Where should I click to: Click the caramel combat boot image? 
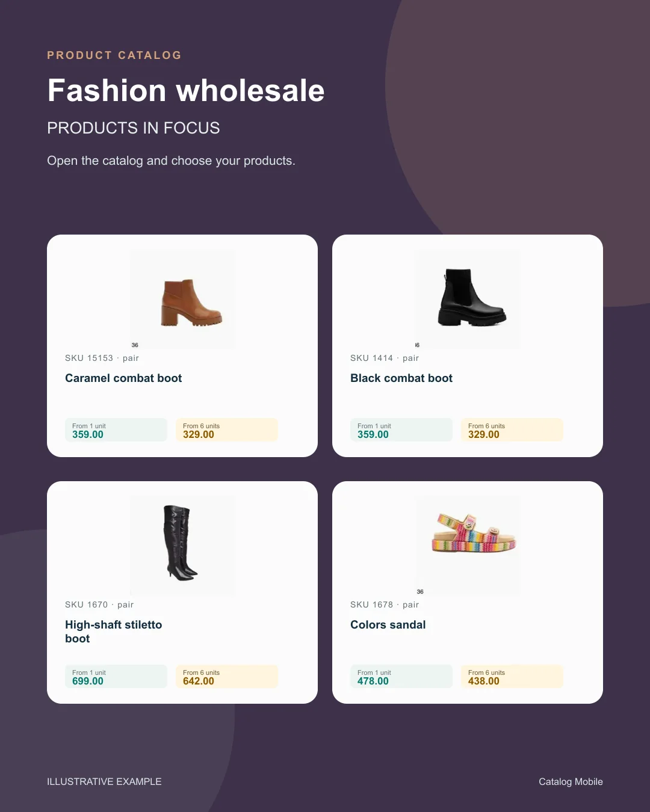coord(182,300)
